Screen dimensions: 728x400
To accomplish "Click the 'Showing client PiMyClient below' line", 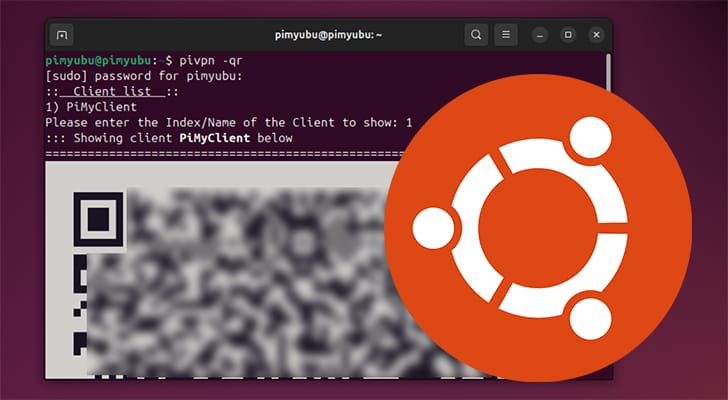I will click(169, 138).
